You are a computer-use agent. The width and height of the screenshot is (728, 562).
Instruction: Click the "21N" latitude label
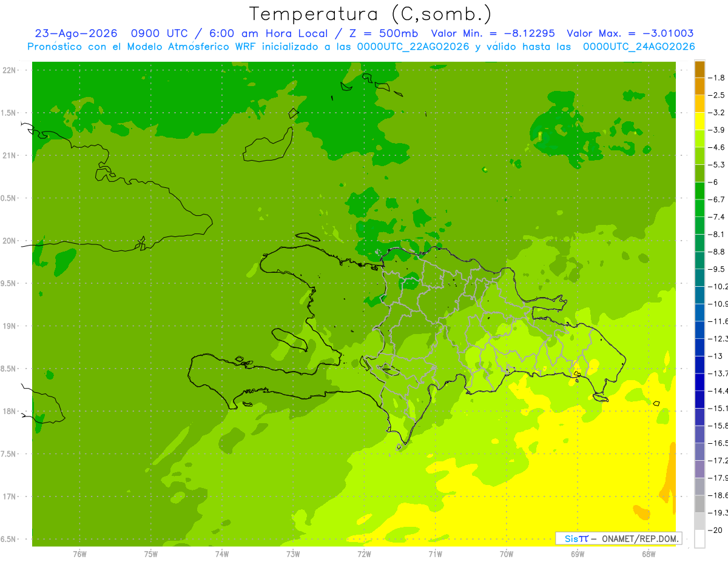pyautogui.click(x=9, y=156)
